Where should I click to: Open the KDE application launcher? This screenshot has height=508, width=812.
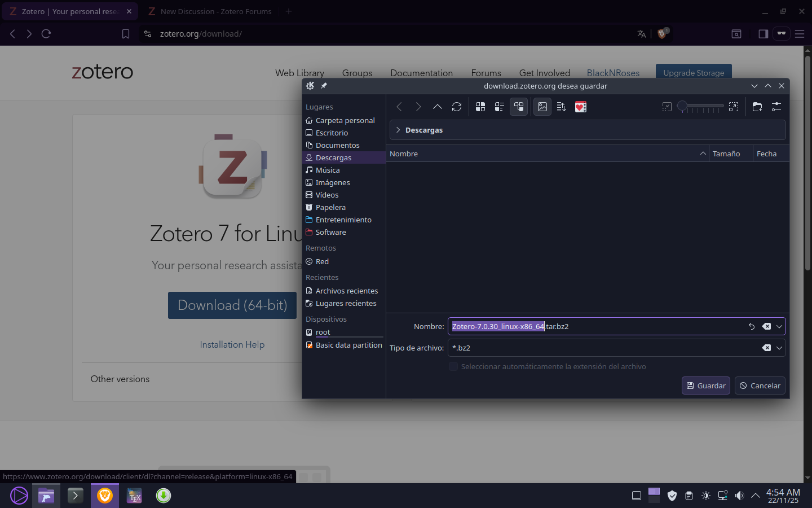(x=19, y=496)
